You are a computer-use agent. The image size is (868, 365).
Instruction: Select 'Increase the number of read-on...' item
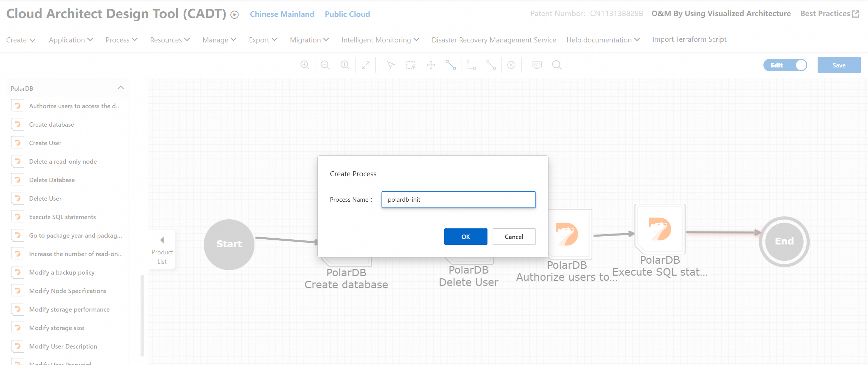(x=67, y=254)
